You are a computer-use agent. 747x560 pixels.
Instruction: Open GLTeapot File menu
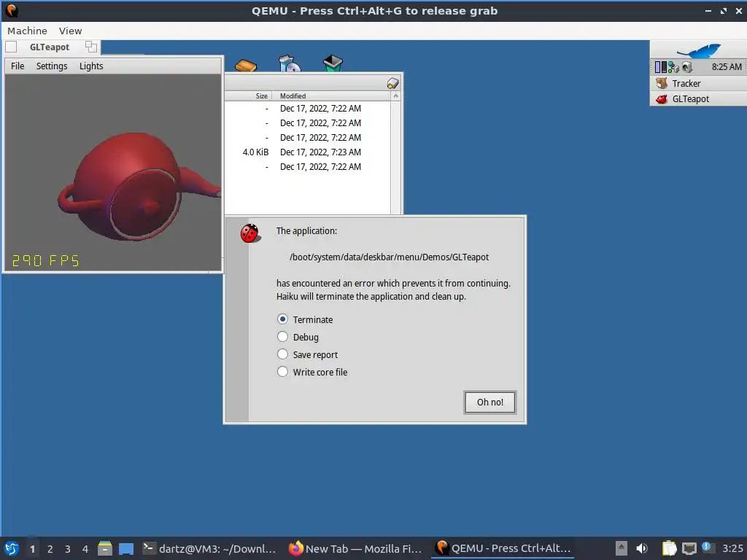[x=18, y=66]
